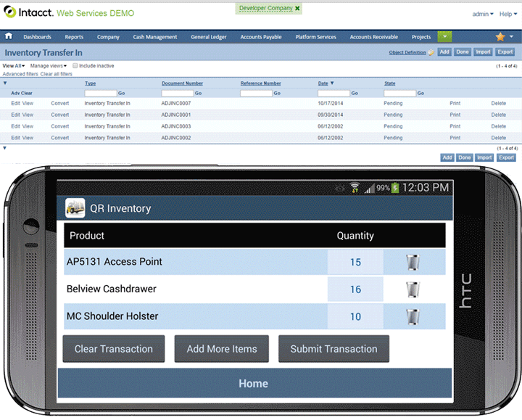Screen dimensions: 522x420
Task: Open the General Ledger menu
Action: [x=209, y=37]
